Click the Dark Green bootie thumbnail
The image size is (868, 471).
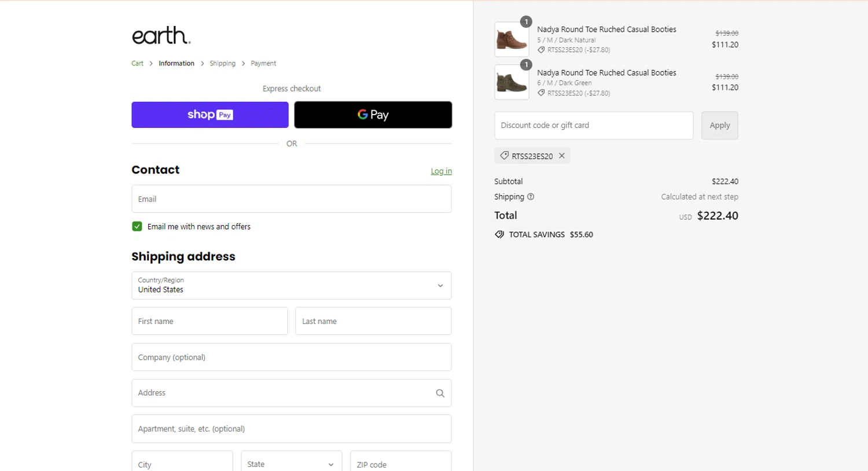click(x=512, y=82)
